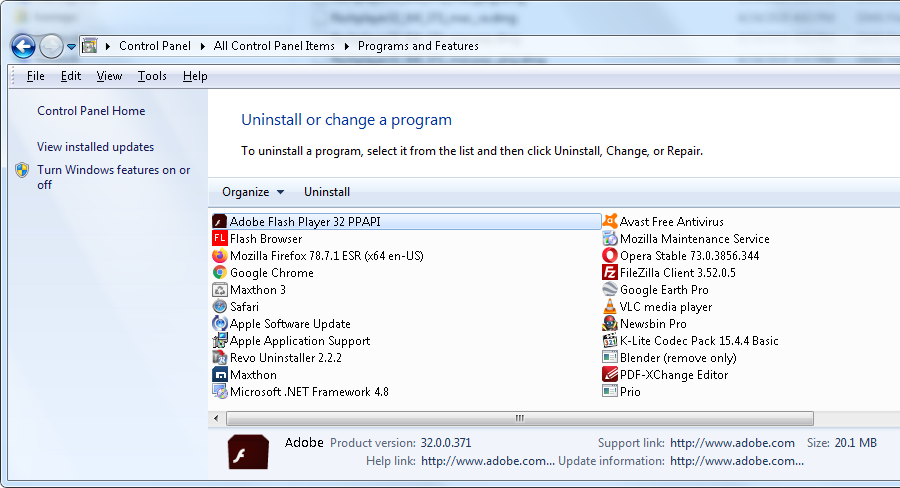Image resolution: width=900 pixels, height=488 pixels.
Task: Select the Newsbin Pro icon
Action: point(610,323)
